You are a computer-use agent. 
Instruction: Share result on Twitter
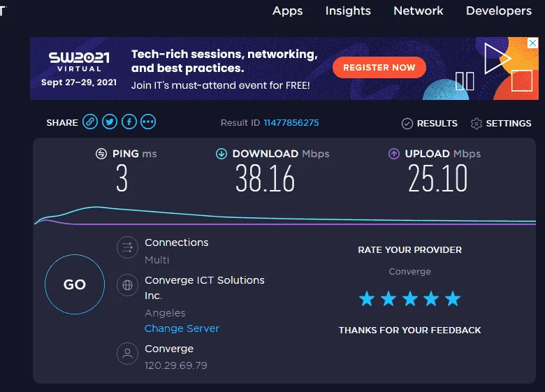110,122
